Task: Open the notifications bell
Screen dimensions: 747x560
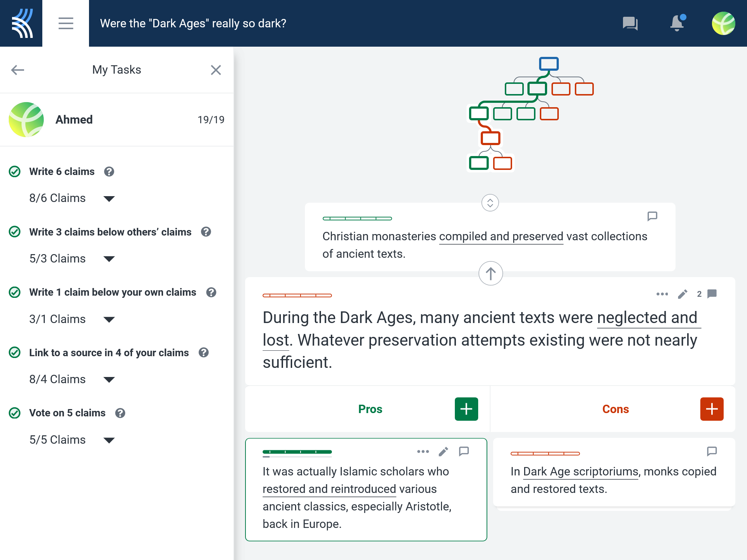Action: pos(677,23)
